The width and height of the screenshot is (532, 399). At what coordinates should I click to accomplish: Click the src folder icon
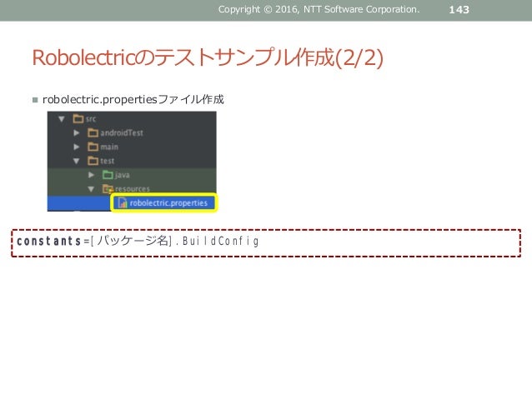point(78,118)
